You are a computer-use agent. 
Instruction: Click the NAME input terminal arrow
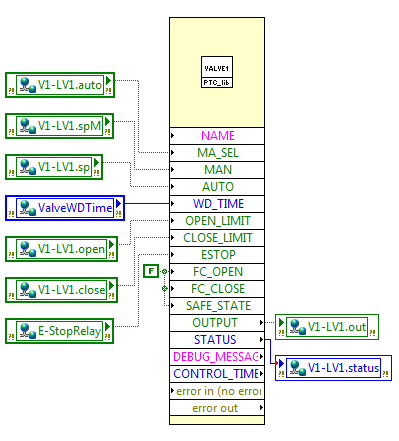(x=172, y=135)
